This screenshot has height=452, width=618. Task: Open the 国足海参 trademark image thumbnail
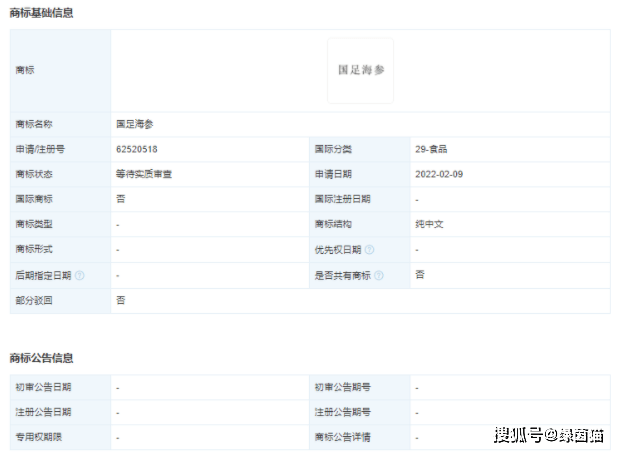[360, 71]
